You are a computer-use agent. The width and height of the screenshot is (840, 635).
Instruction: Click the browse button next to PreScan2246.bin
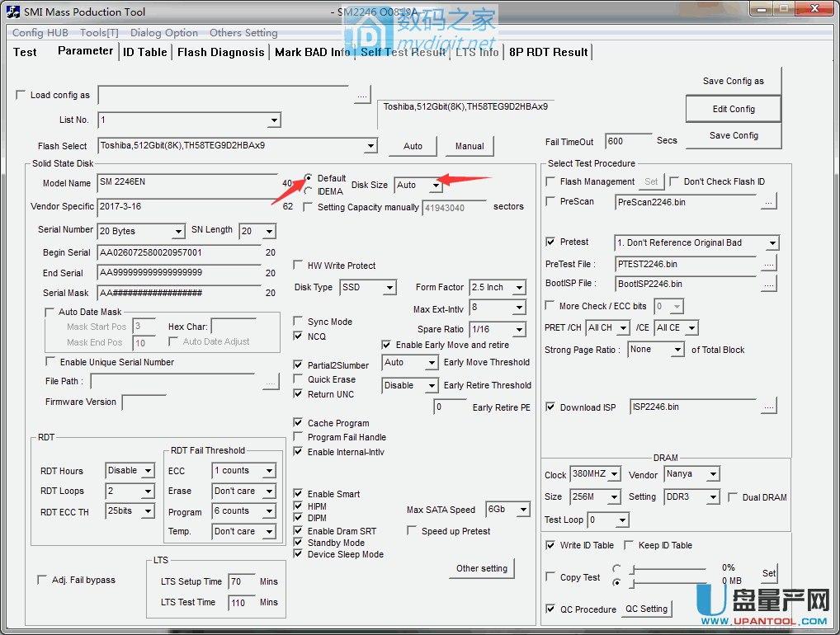tap(768, 201)
